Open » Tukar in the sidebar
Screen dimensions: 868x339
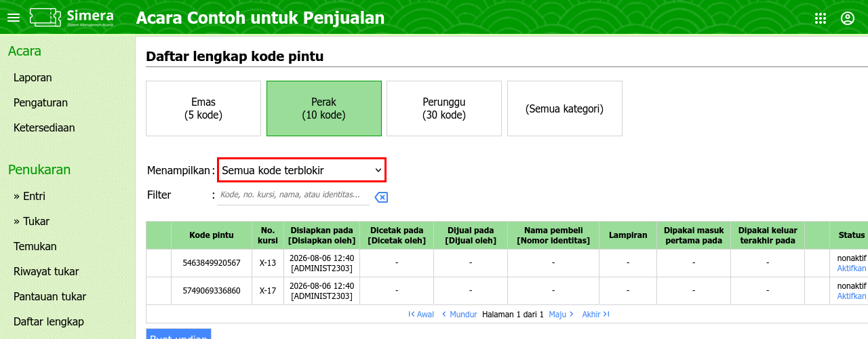coord(31,221)
